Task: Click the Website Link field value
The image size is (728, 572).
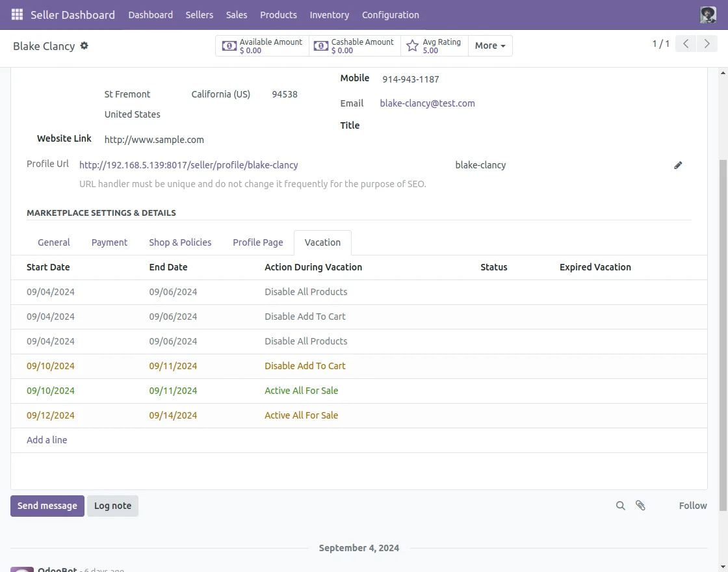Action: click(154, 140)
